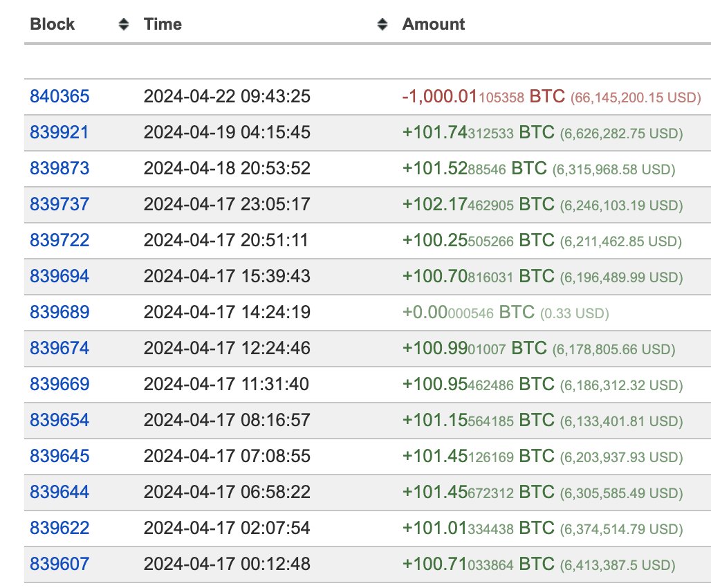The image size is (711, 588).
Task: Select the Amount column header
Action: pos(433,24)
